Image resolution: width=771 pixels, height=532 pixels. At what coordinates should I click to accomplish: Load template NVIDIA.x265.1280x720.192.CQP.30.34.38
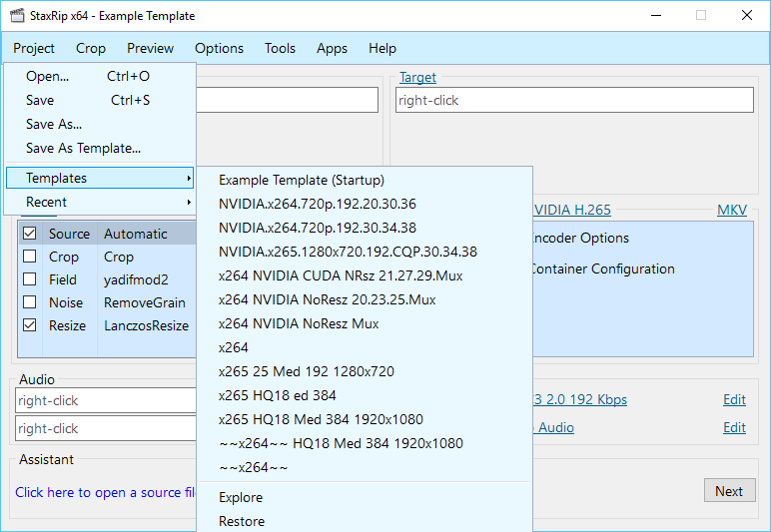point(365,252)
